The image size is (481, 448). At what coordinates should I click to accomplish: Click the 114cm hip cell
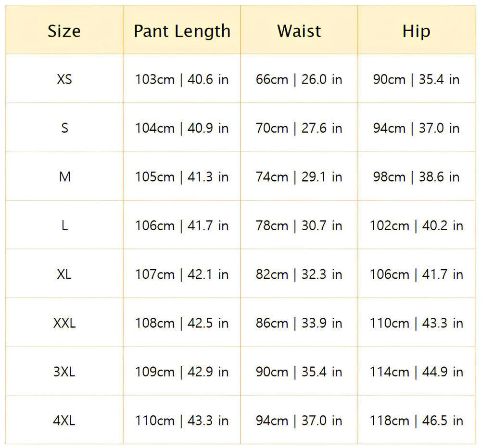pos(416,372)
